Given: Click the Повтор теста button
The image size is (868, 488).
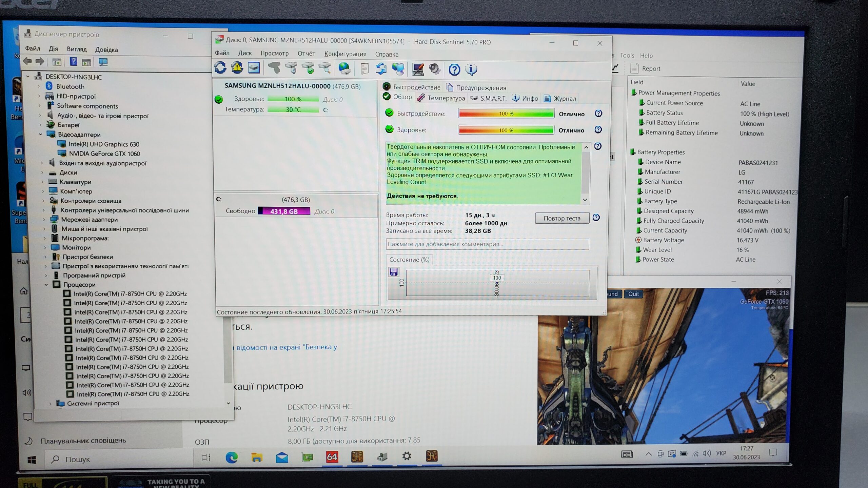Looking at the screenshot, I should click(562, 218).
